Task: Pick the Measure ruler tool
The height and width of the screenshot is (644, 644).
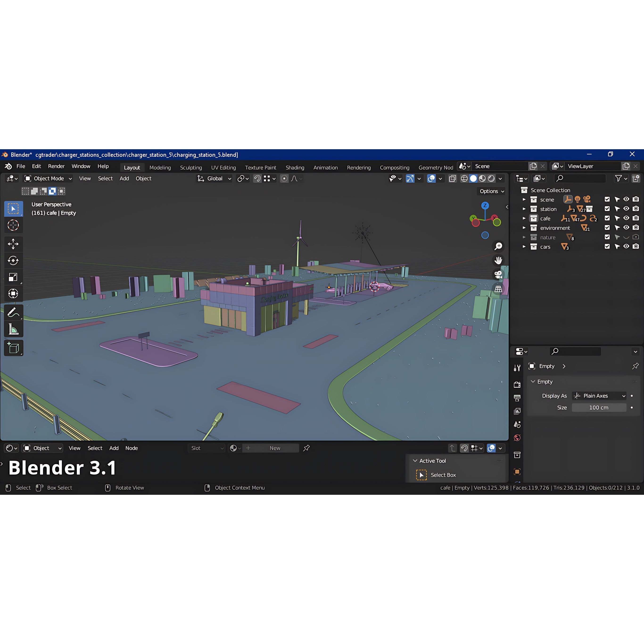Action: tap(13, 330)
